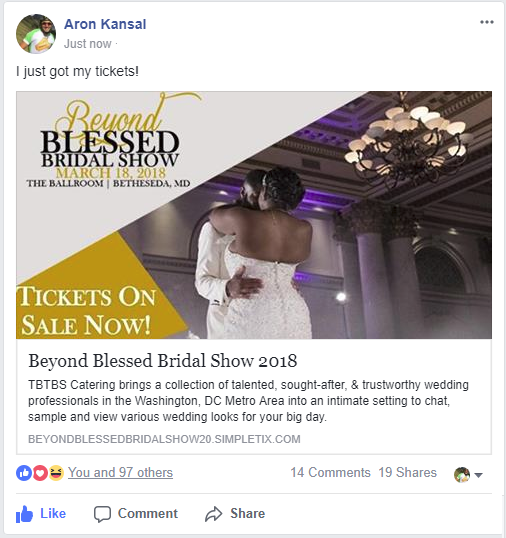Click the laughing face reaction icon
Viewport: 506px width, 538px height.
pyautogui.click(x=56, y=473)
